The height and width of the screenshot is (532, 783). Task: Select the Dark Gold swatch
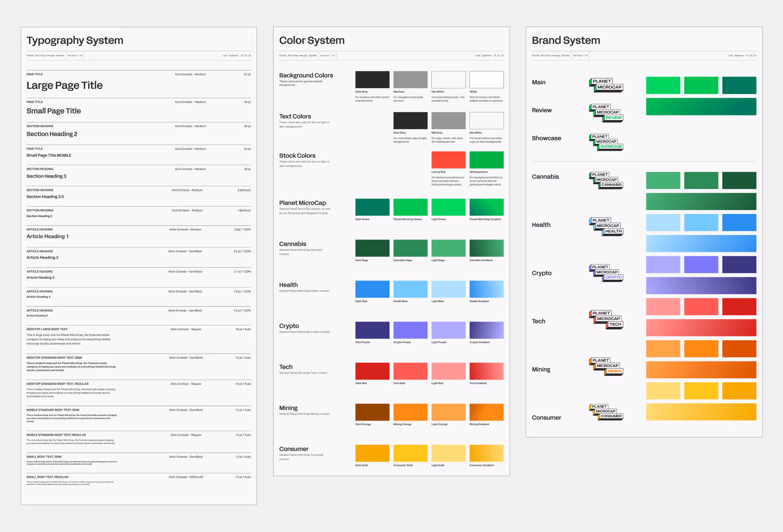click(372, 453)
